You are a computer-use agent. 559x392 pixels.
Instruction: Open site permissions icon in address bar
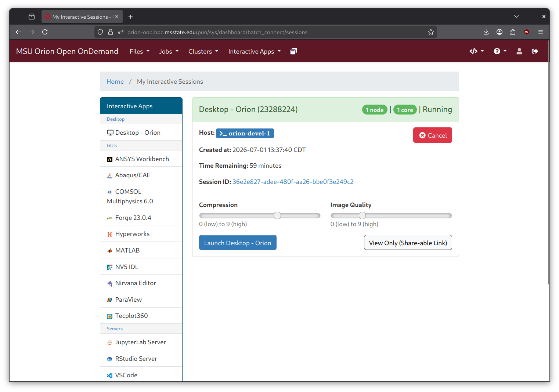click(121, 32)
